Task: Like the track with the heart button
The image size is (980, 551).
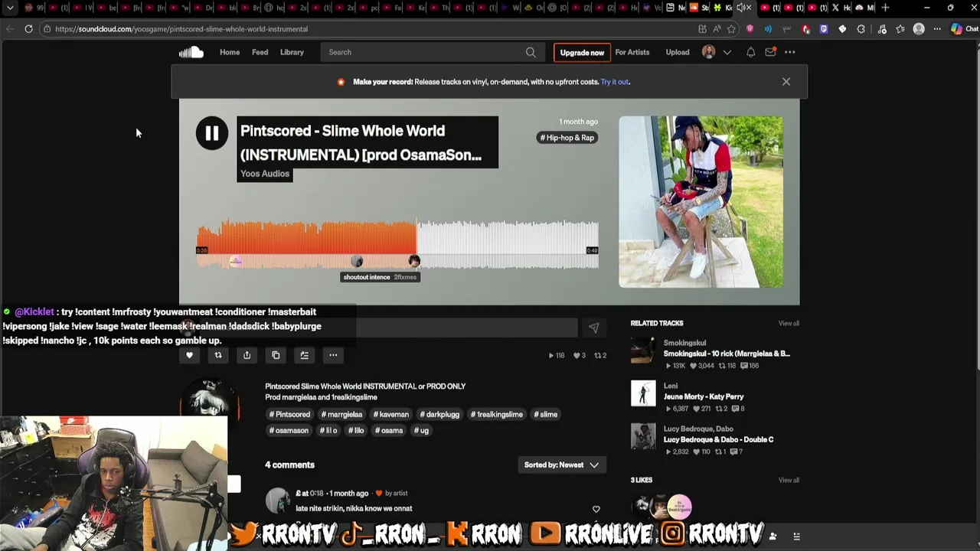Action: [x=189, y=355]
